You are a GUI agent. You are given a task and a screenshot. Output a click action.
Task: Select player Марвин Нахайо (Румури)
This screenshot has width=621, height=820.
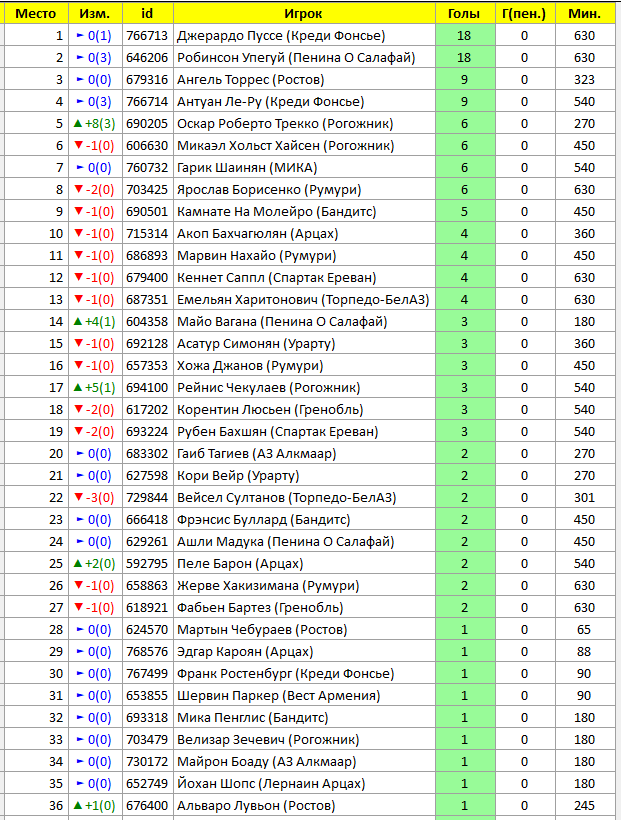(256, 256)
